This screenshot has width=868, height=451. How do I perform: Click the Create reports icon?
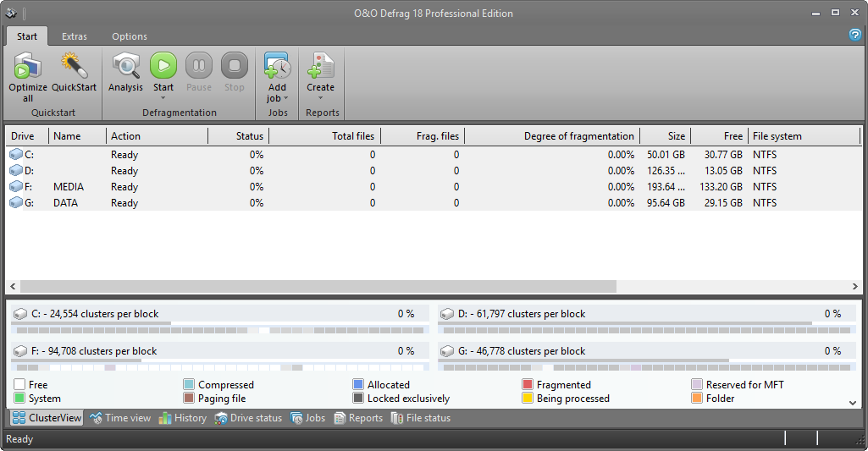tap(320, 65)
